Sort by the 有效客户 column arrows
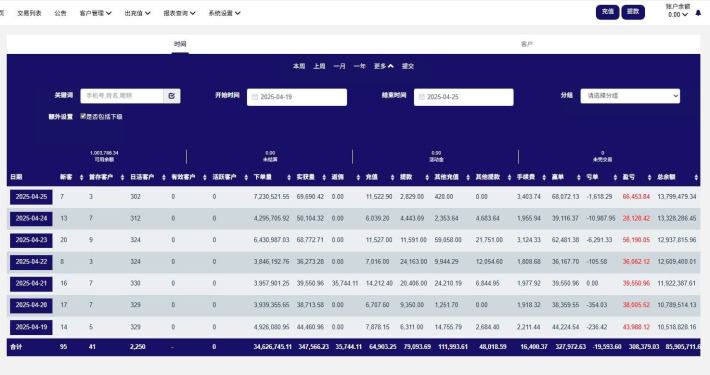The height and width of the screenshot is (375, 710). [x=205, y=177]
